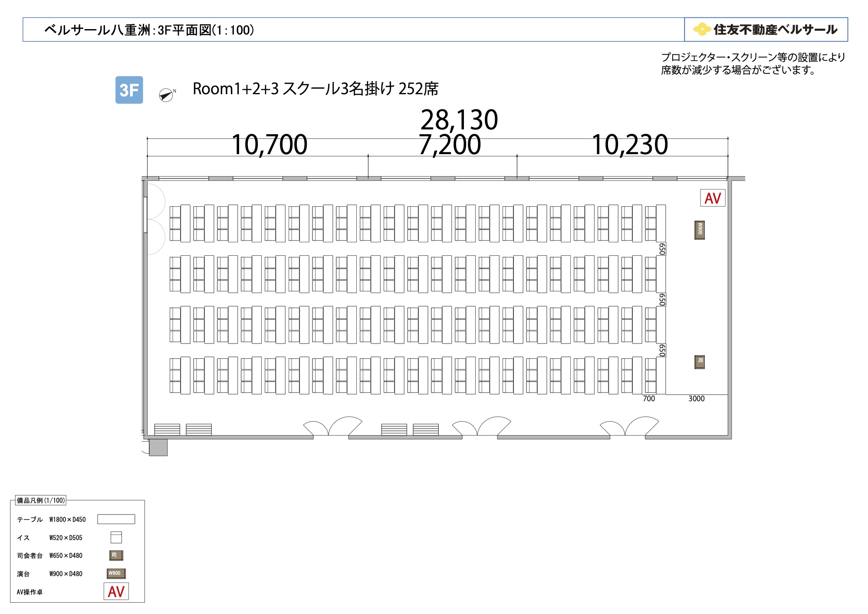This screenshot has height=614, width=868.
Task: Click the moderator stand legend symbol
Action: 116,555
